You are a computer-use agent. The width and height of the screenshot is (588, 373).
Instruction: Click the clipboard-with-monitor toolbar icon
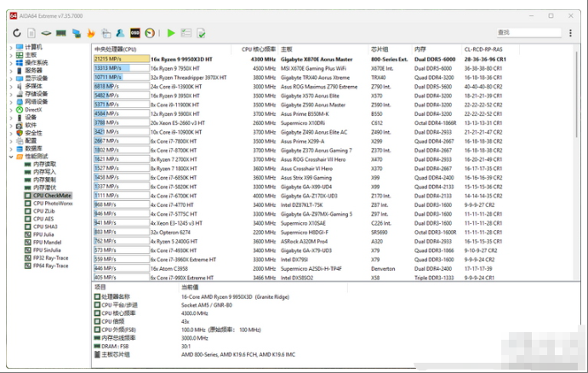(106, 33)
